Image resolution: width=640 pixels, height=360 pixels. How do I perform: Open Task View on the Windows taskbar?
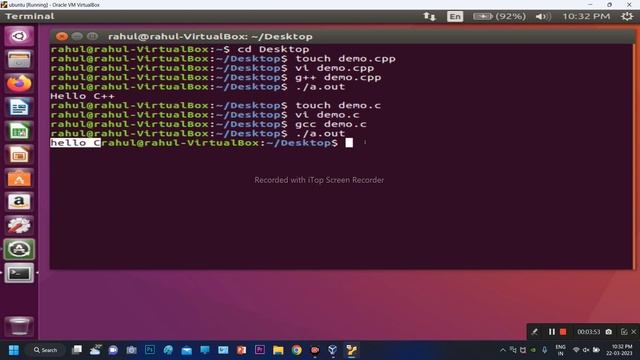point(77,350)
